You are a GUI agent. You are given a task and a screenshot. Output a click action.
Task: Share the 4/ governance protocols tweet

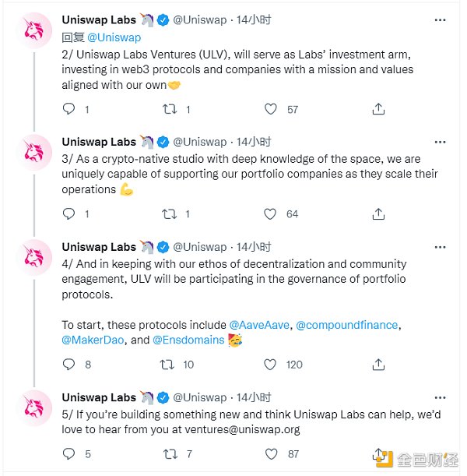(378, 364)
